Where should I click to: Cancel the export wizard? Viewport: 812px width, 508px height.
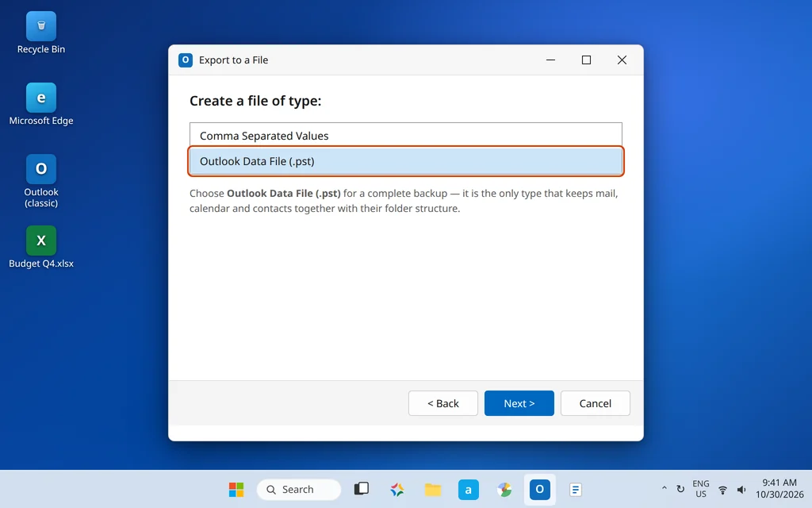595,403
